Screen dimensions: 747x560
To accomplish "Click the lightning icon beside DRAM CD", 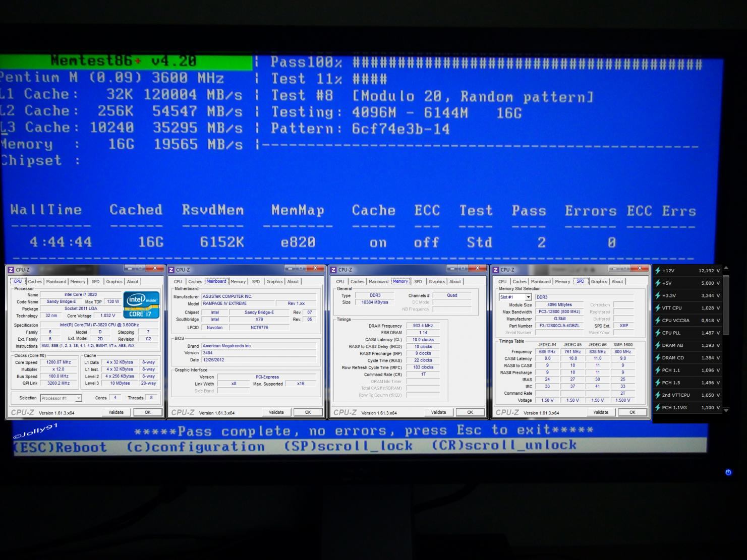I will [x=658, y=358].
